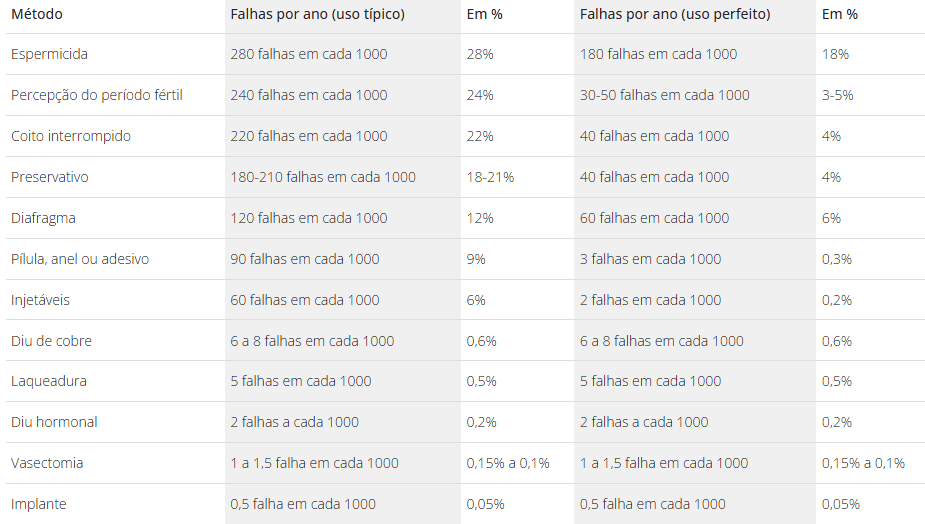
Task: Click the Método column header
Action: click(x=37, y=14)
